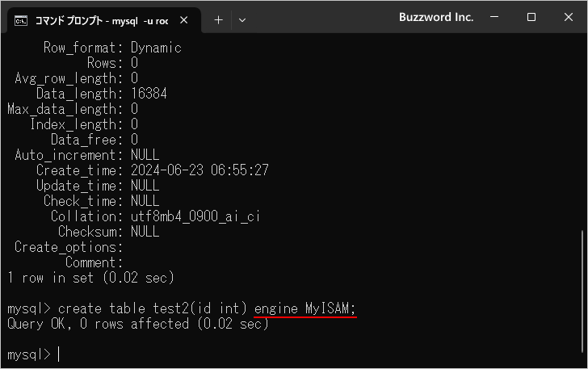588x369 pixels.
Task: Click the underlined engine MyISAM text
Action: 304,308
